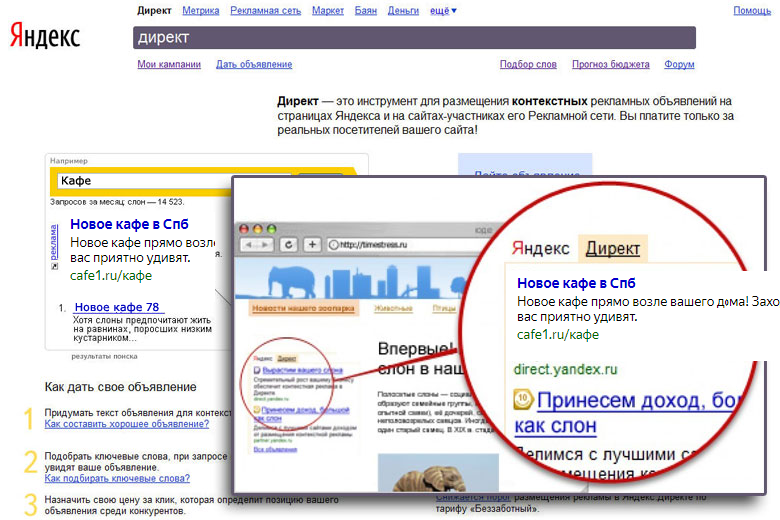Click the yellow 10 badge icon

click(523, 399)
